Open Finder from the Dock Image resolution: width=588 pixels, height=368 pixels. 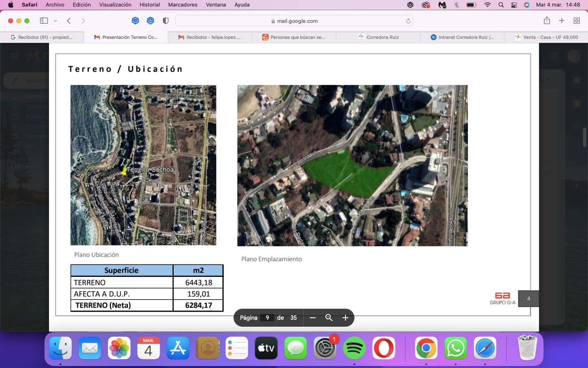point(60,348)
